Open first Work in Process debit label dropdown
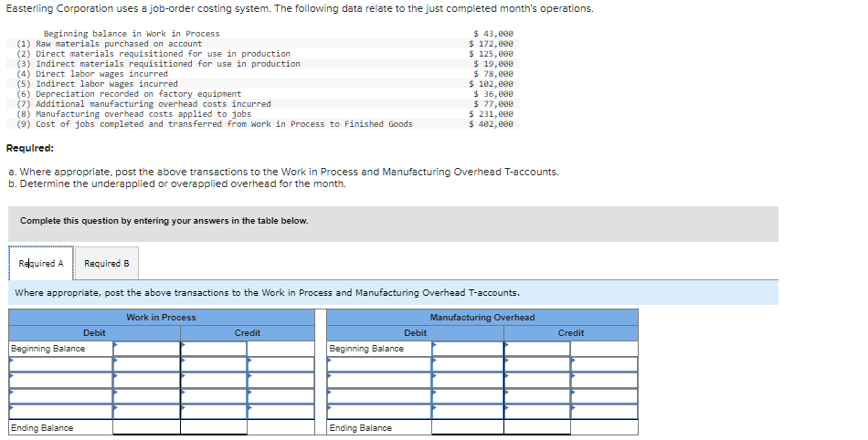 pos(61,364)
